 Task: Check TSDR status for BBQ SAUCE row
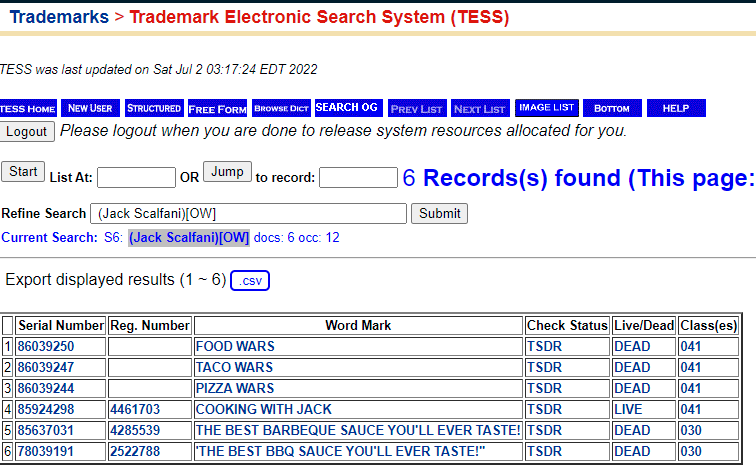tap(545, 451)
